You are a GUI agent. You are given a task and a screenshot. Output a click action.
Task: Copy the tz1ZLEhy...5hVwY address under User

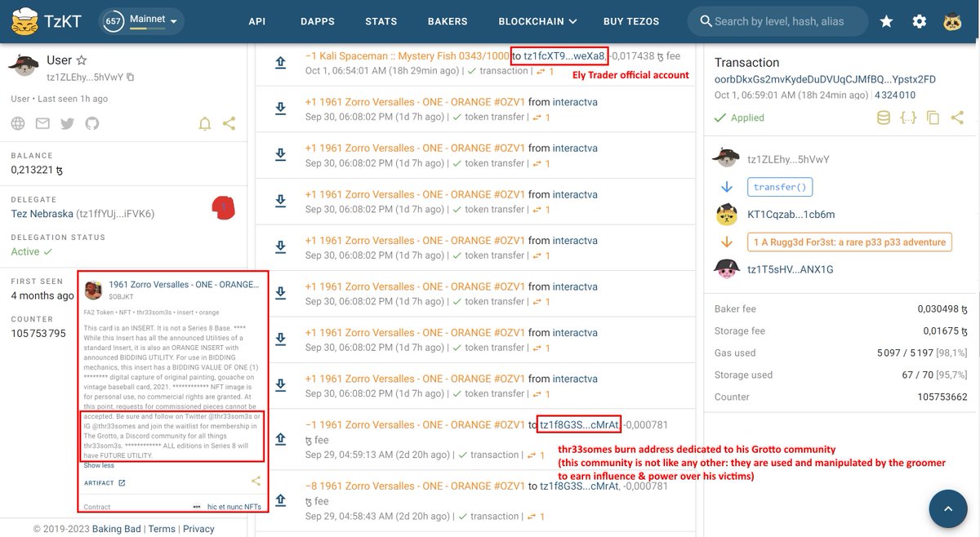pos(131,77)
